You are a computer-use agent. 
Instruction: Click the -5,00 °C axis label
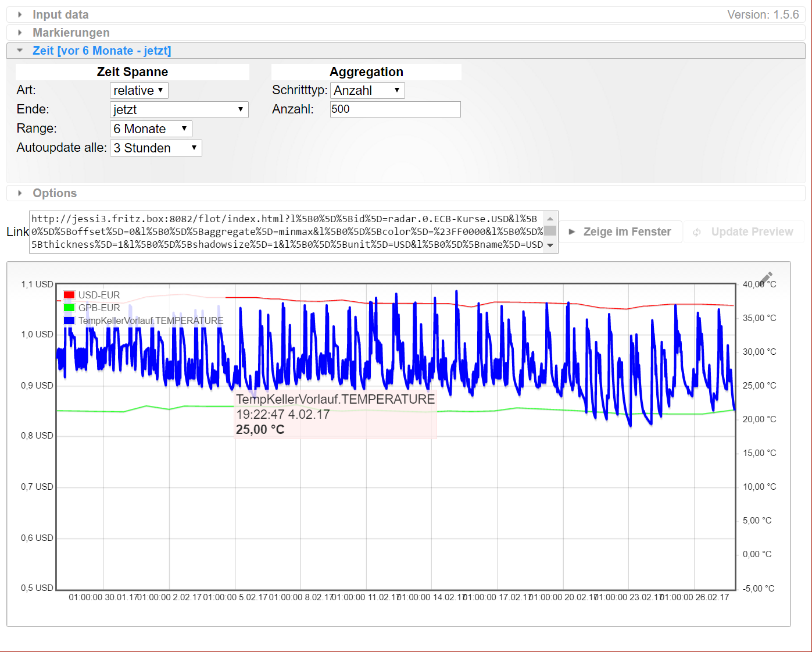[759, 589]
